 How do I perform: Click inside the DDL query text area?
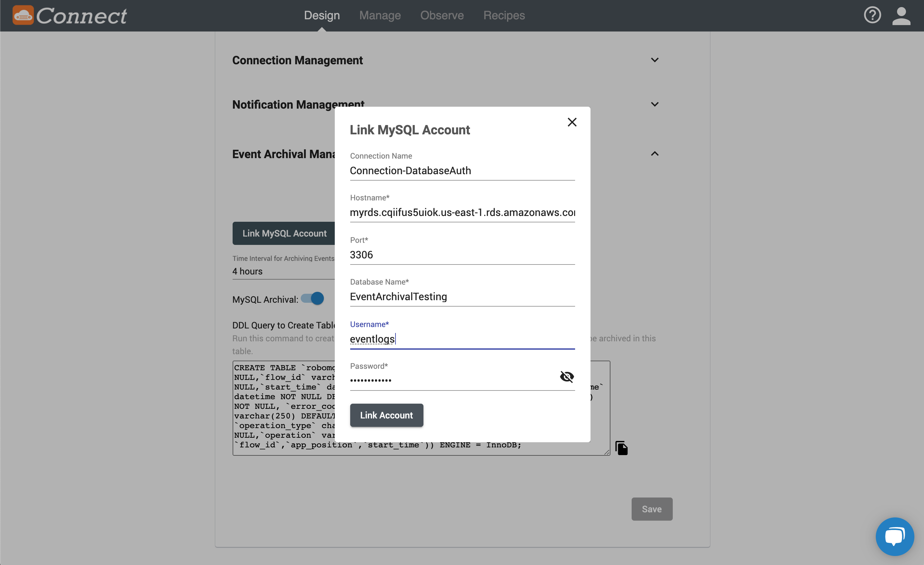tap(421, 408)
